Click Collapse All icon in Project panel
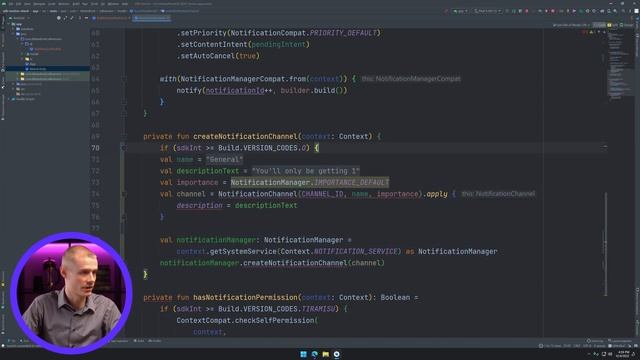The width and height of the screenshot is (640, 360). point(72,18)
